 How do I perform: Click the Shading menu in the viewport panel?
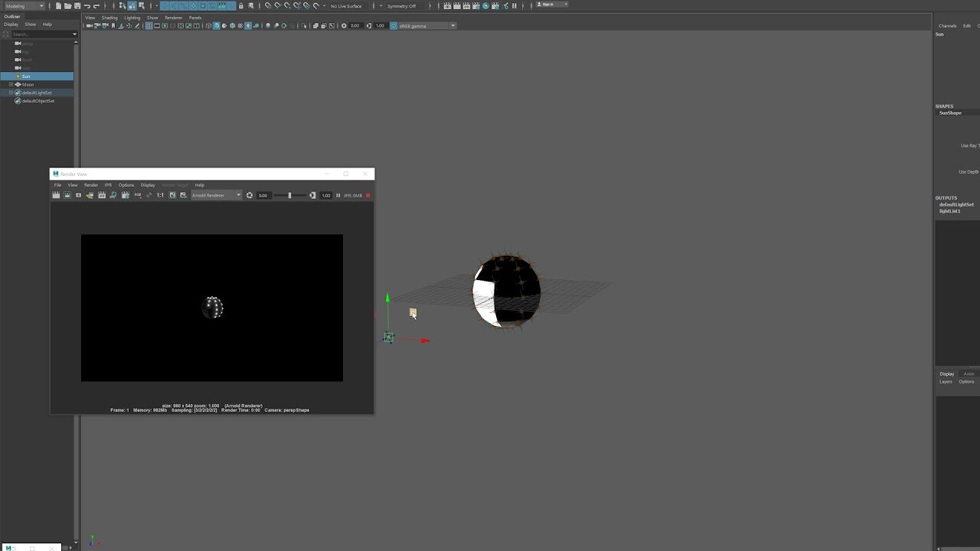coord(109,17)
